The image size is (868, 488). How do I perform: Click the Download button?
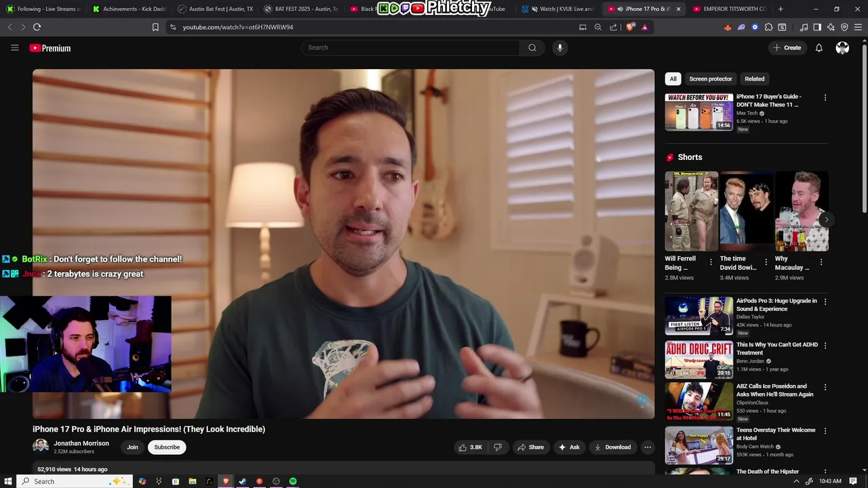pos(612,447)
